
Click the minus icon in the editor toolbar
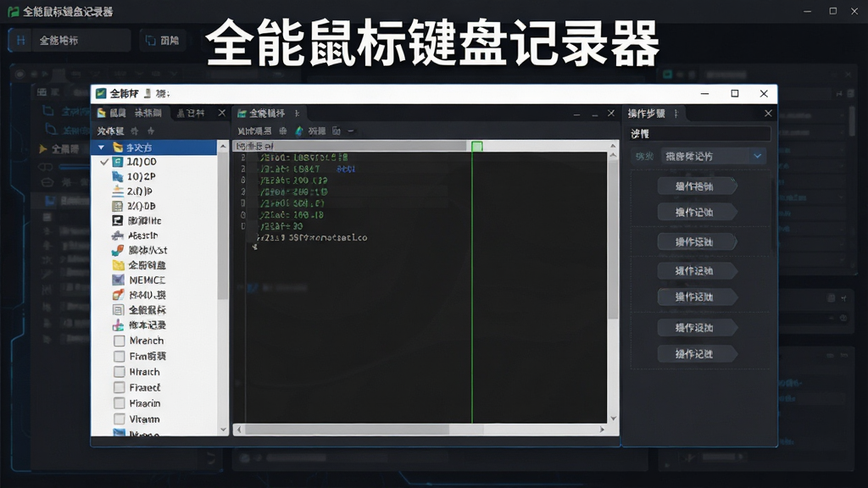(350, 131)
